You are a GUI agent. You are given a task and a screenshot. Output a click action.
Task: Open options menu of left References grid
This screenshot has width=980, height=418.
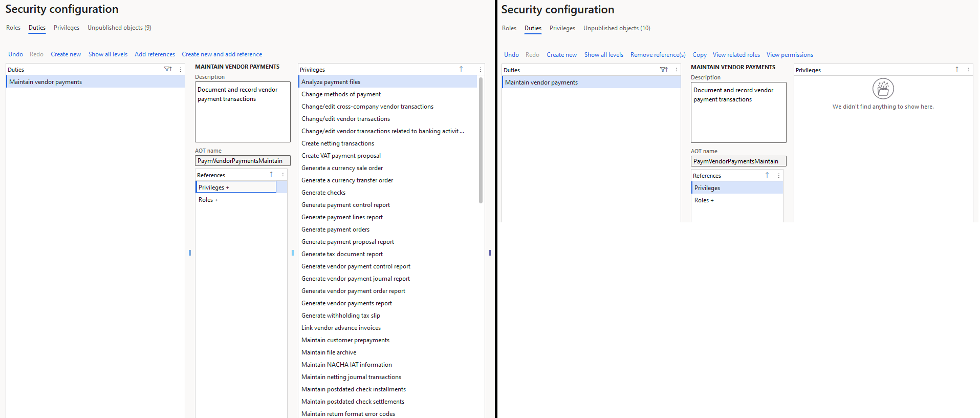point(283,175)
